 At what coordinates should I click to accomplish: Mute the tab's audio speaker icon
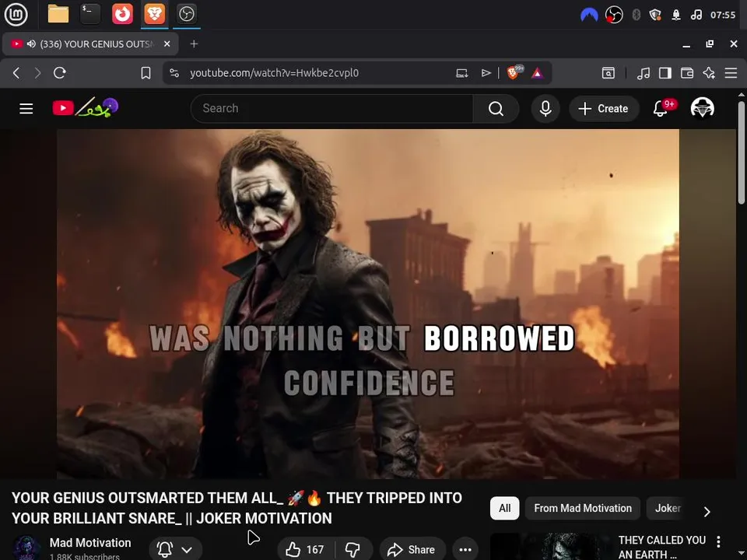point(31,44)
